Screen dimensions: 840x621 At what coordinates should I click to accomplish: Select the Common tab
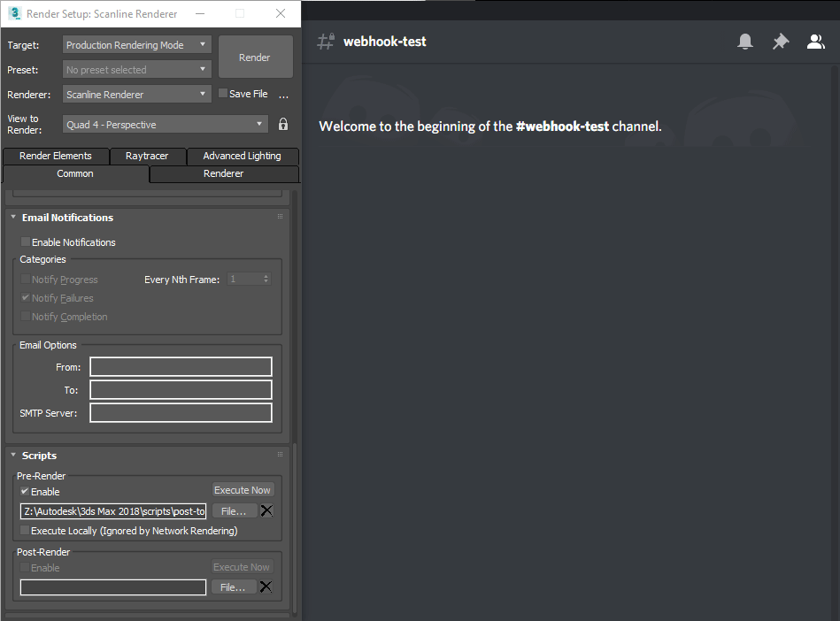click(75, 173)
